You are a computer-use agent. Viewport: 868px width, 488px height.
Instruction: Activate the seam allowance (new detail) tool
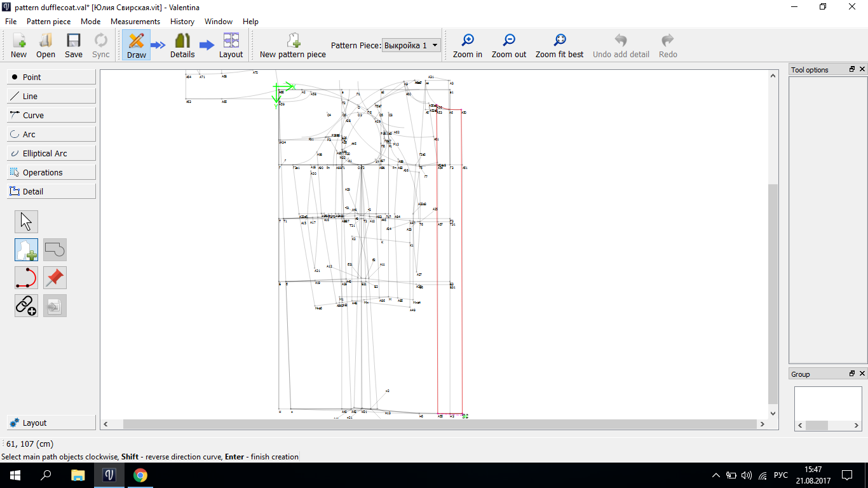(x=26, y=250)
